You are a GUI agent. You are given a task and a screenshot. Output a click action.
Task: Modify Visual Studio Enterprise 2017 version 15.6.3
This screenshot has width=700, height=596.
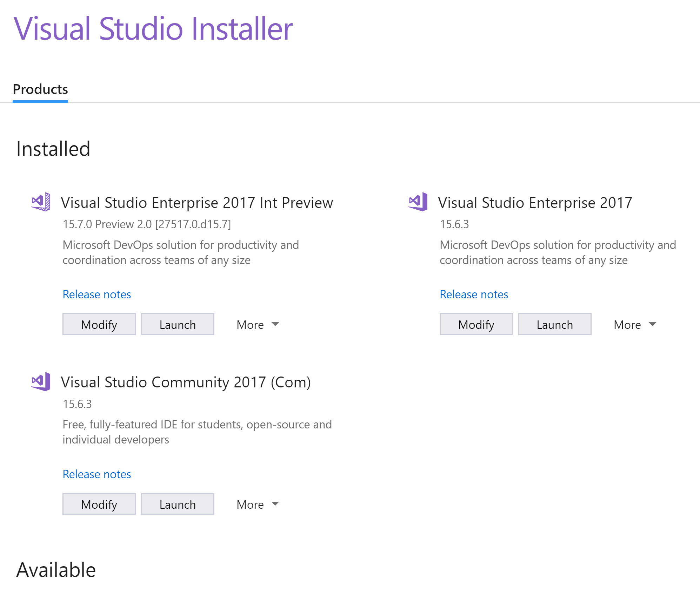coord(476,324)
